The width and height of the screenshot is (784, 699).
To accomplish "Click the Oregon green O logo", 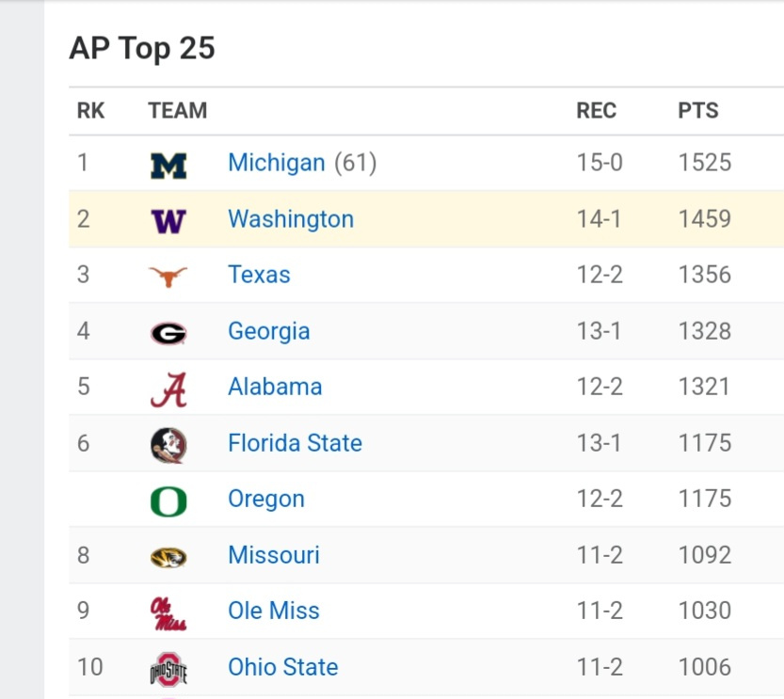I will (x=168, y=500).
